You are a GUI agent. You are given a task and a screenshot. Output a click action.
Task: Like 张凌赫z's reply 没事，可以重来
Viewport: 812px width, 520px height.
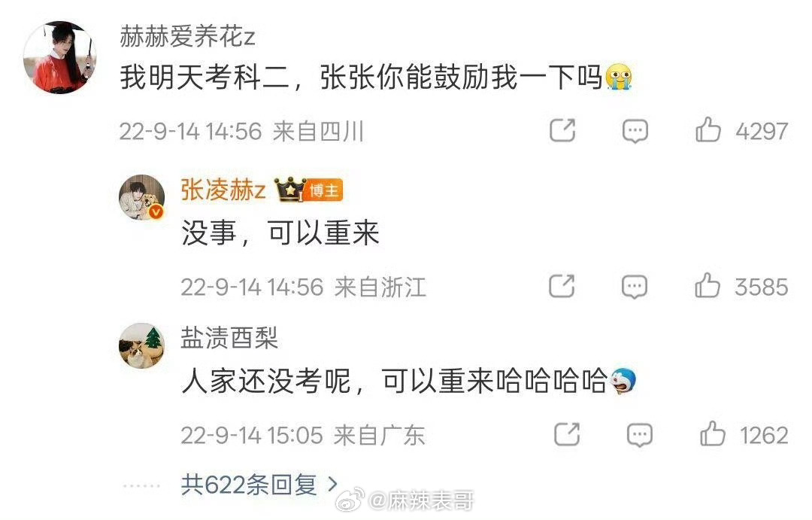(x=707, y=286)
